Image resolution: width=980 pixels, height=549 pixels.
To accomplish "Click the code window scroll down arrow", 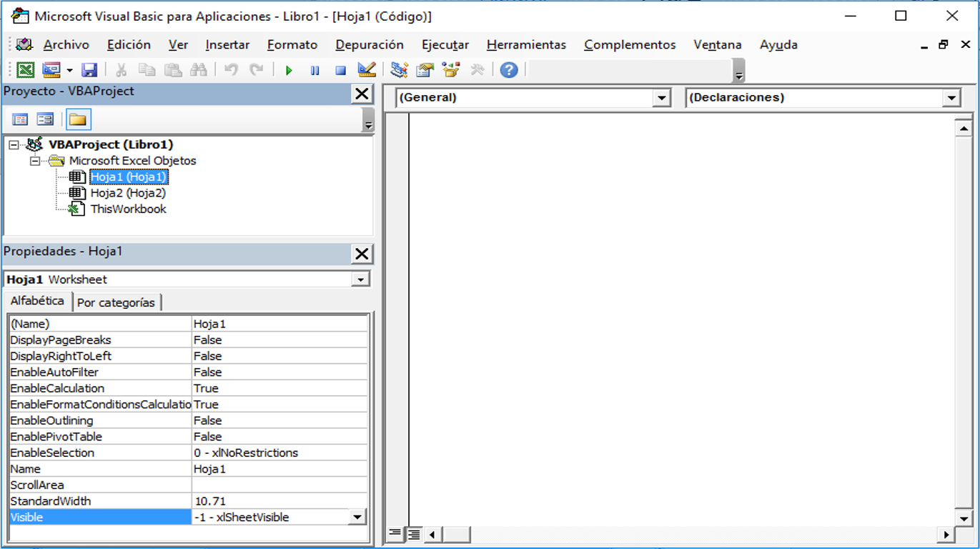I will pyautogui.click(x=963, y=519).
